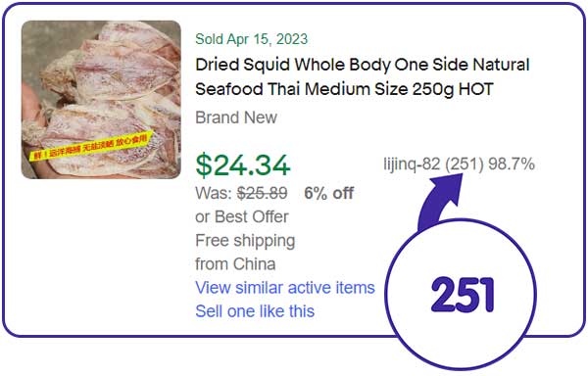Click seller name lijinq-82

click(x=412, y=164)
